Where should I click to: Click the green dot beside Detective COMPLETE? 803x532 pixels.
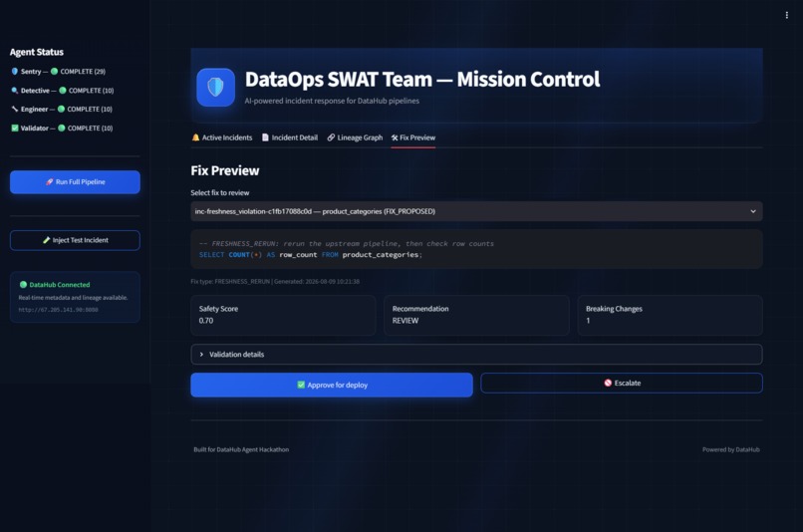tap(63, 90)
